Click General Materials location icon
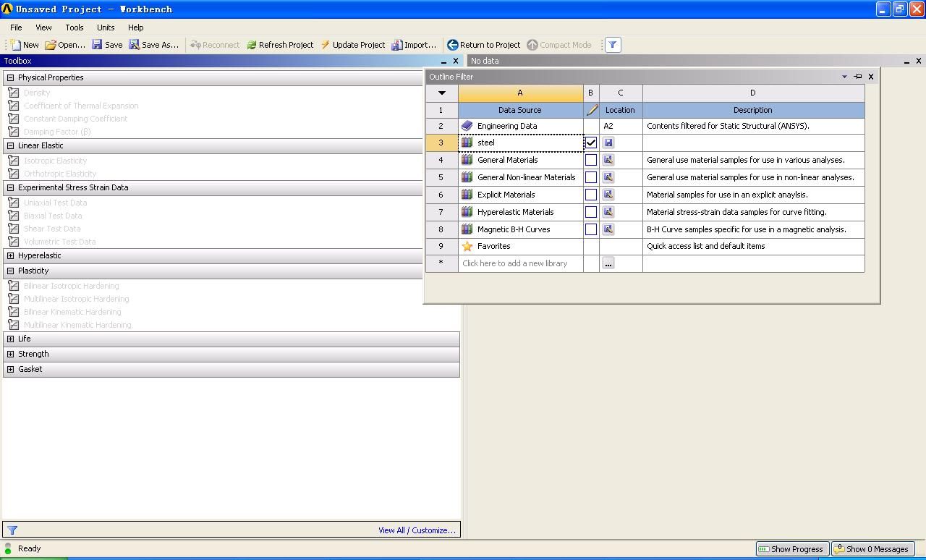926x560 pixels. point(608,160)
